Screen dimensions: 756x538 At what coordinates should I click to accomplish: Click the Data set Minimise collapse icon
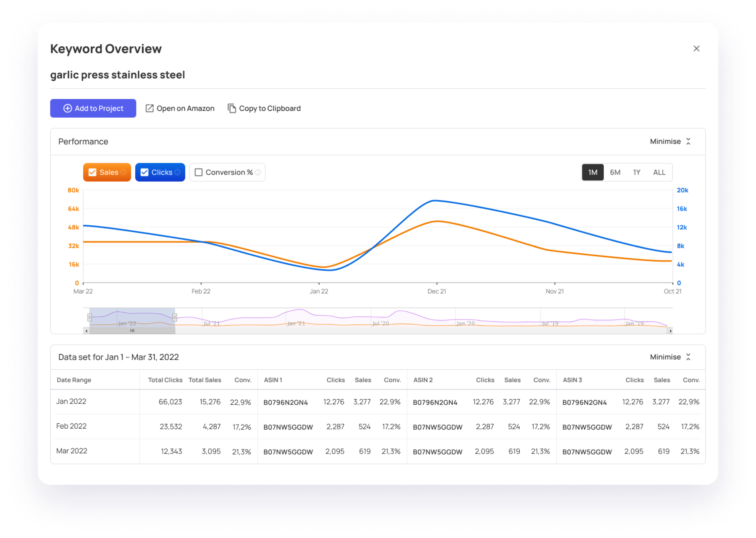pyautogui.click(x=688, y=357)
